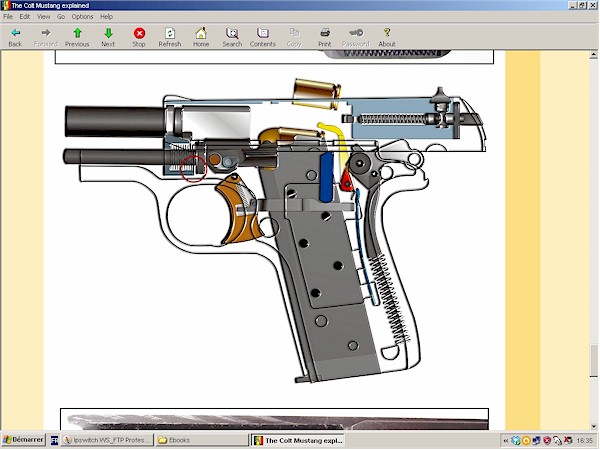
Task: Return to the Home page
Action: 201,37
